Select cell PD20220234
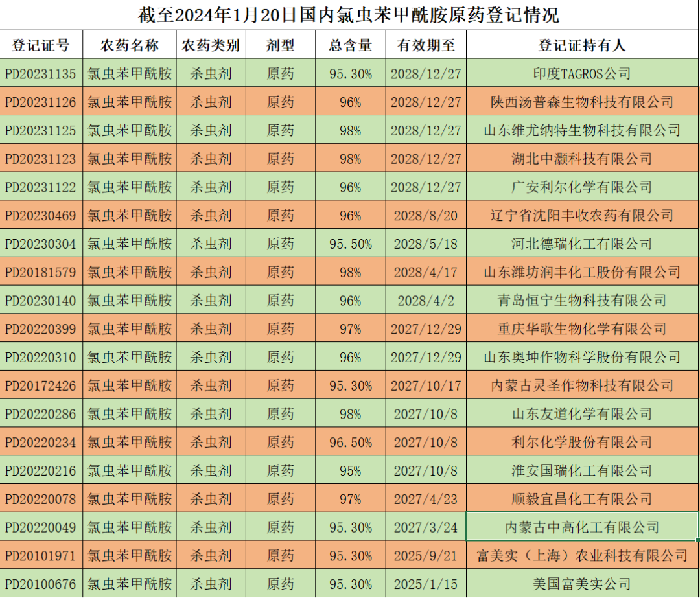 click(x=41, y=441)
